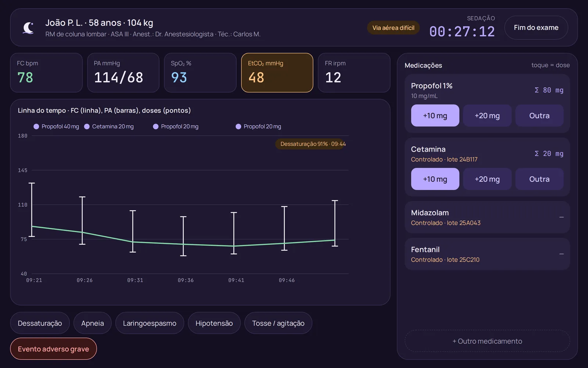Open the PA mmHg vital card
Viewport: 588px width, 368px height.
[123, 72]
